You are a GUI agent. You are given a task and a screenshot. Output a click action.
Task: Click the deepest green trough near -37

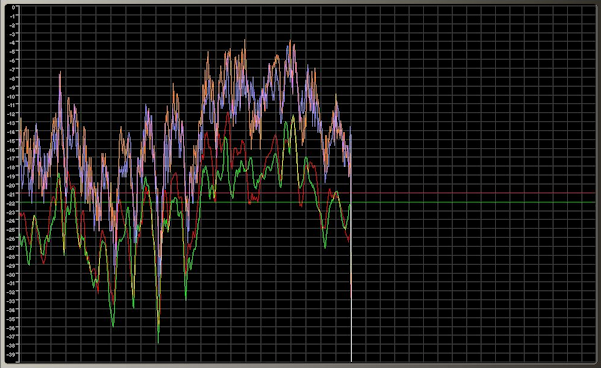[x=158, y=341]
